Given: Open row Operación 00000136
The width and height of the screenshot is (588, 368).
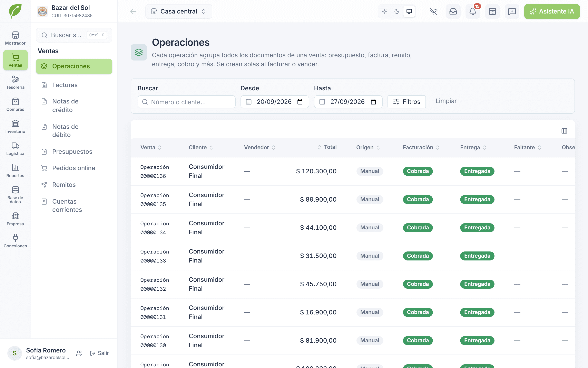Looking at the screenshot, I should point(353,171).
